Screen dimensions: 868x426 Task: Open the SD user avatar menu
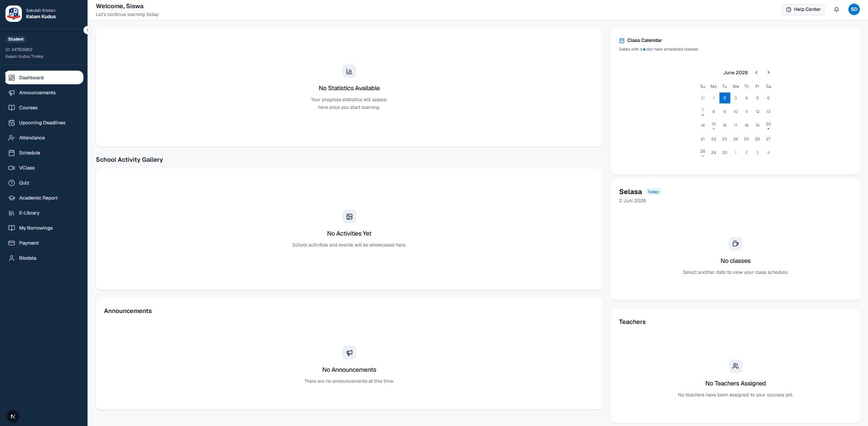coord(854,9)
